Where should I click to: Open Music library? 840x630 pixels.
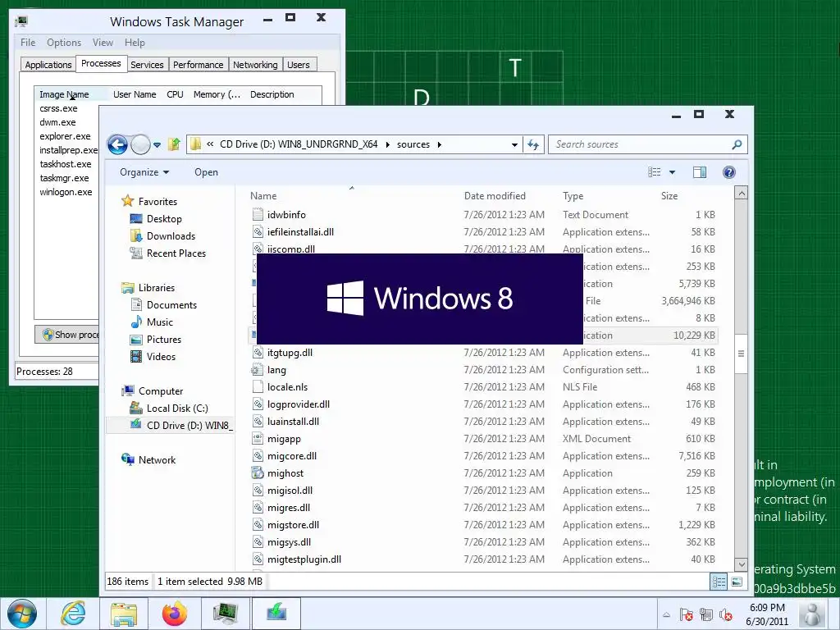pyautogui.click(x=160, y=322)
